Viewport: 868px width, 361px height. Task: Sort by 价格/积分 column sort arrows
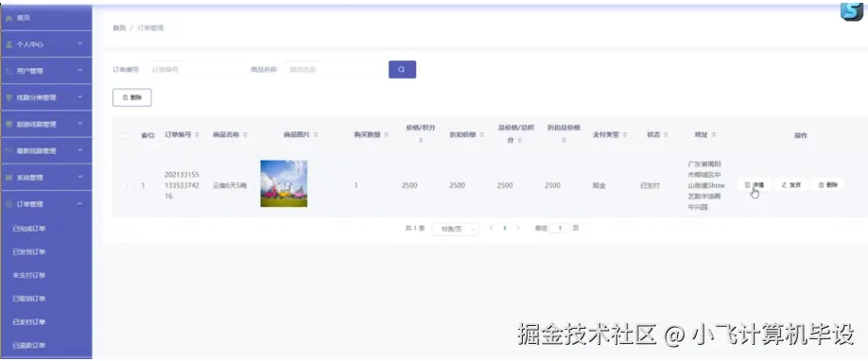click(x=420, y=141)
